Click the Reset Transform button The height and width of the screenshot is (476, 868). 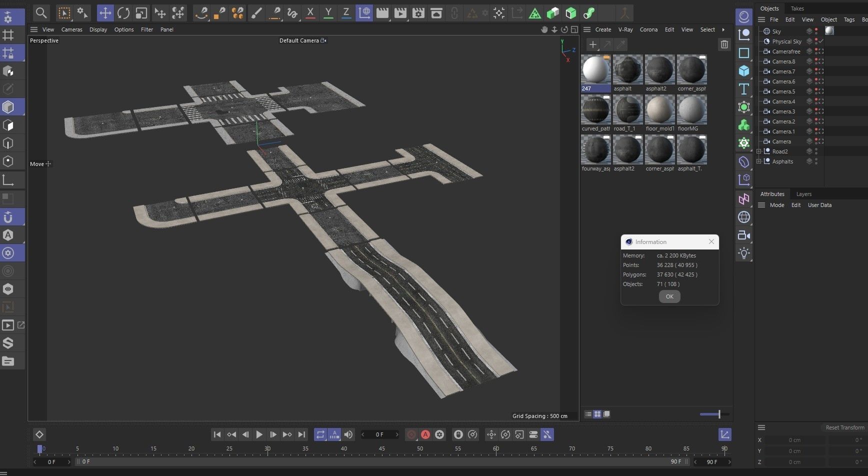(x=845, y=427)
